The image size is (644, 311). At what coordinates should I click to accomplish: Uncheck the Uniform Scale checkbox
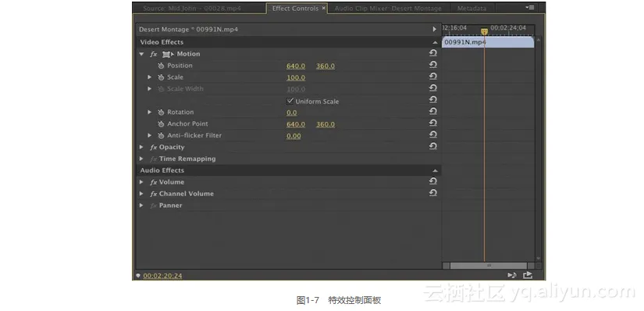click(x=290, y=101)
